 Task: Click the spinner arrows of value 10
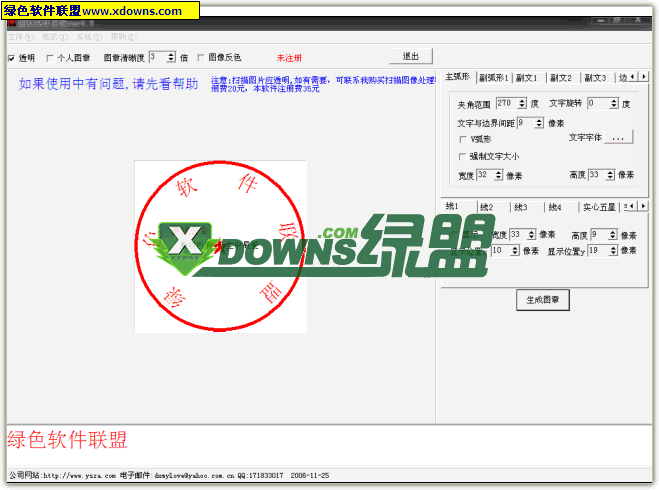pos(515,251)
